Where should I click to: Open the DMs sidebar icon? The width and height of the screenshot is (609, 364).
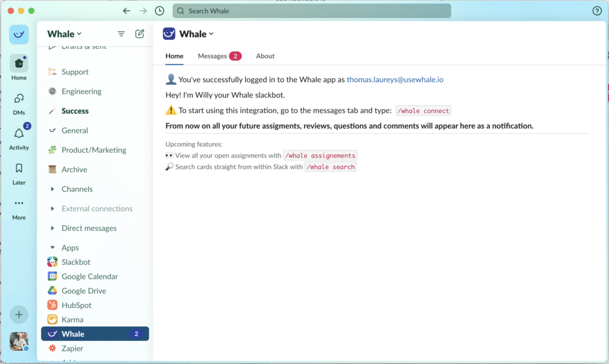click(x=19, y=99)
